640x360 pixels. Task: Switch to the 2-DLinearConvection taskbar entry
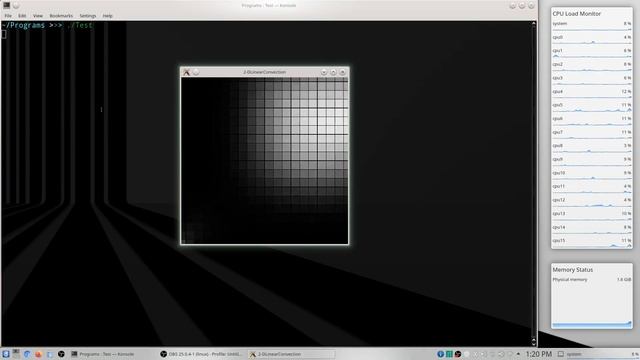(291, 354)
